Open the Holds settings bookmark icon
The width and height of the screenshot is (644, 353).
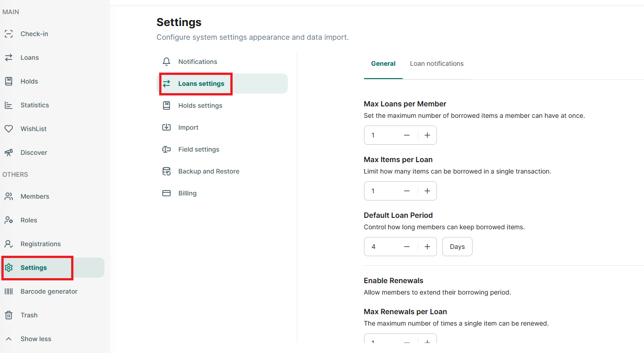click(x=166, y=105)
